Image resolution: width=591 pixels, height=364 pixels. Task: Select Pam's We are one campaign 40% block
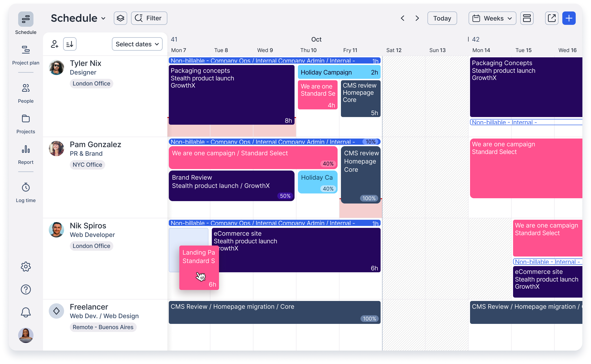click(x=253, y=158)
